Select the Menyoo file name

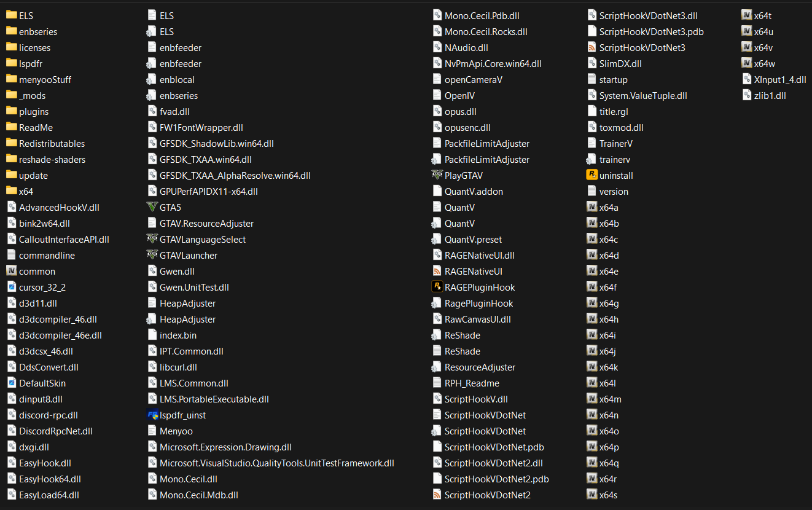coord(176,431)
